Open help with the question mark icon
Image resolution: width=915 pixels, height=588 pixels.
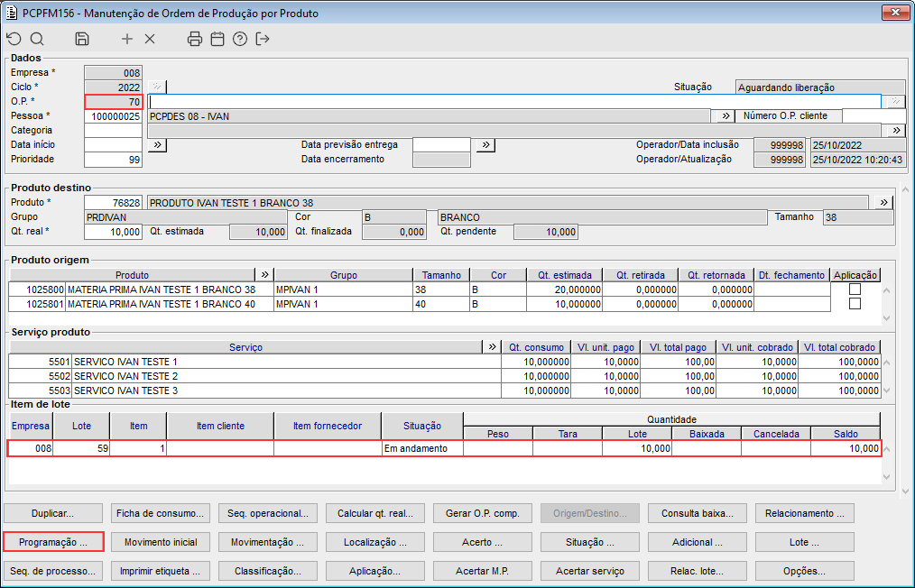(x=240, y=39)
